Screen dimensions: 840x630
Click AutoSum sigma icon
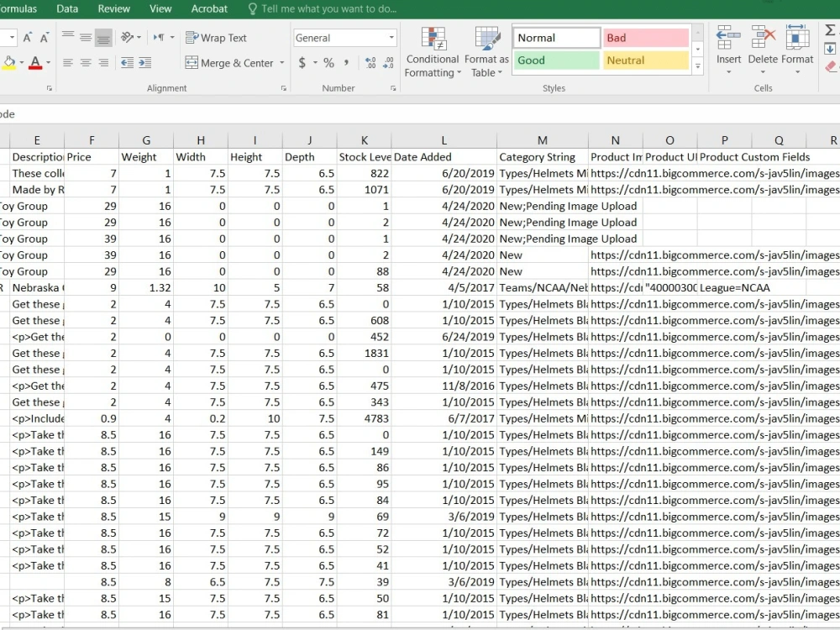pos(831,30)
